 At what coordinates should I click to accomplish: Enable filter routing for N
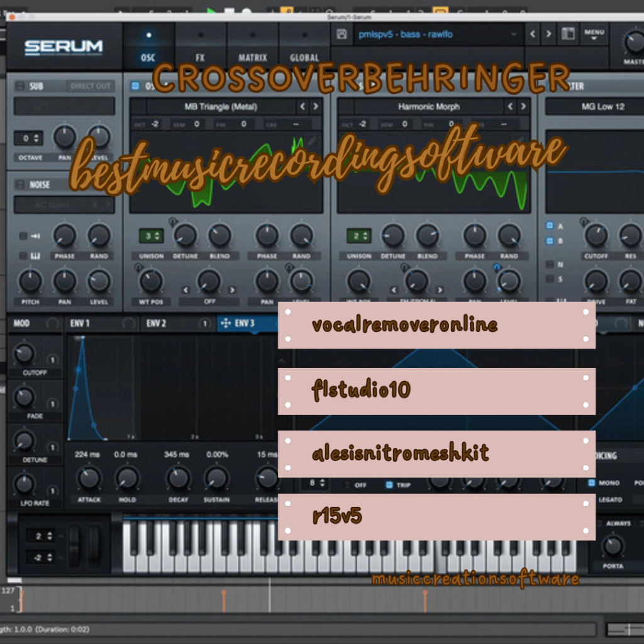pyautogui.click(x=550, y=264)
